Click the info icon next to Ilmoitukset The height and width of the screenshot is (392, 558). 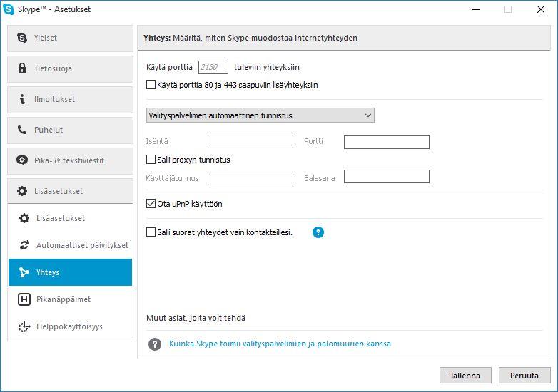[22, 99]
